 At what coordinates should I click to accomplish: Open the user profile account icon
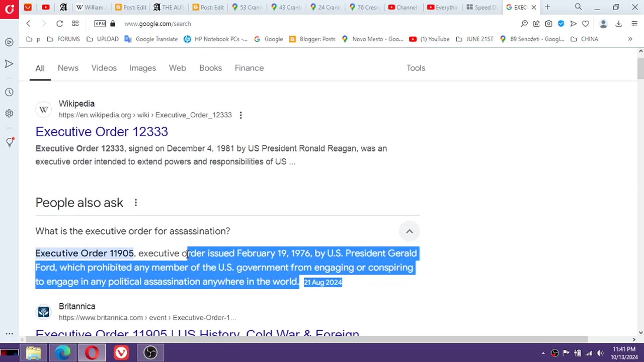coord(603,24)
